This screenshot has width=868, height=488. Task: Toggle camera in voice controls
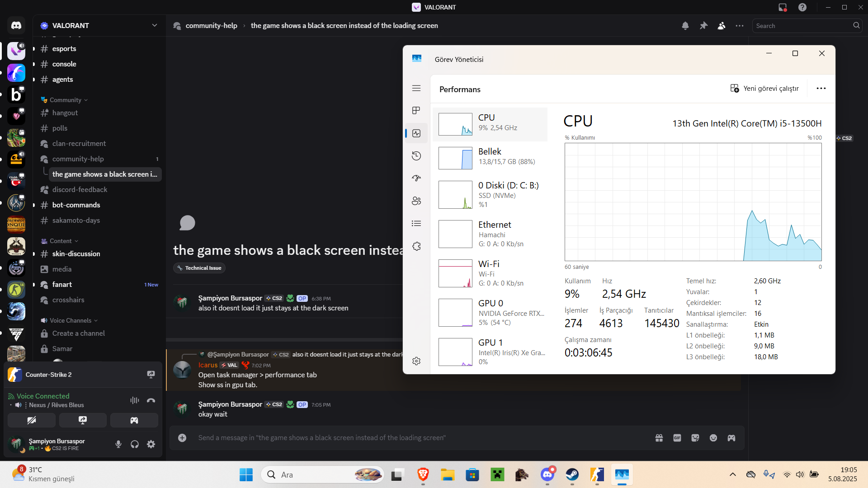pyautogui.click(x=32, y=420)
